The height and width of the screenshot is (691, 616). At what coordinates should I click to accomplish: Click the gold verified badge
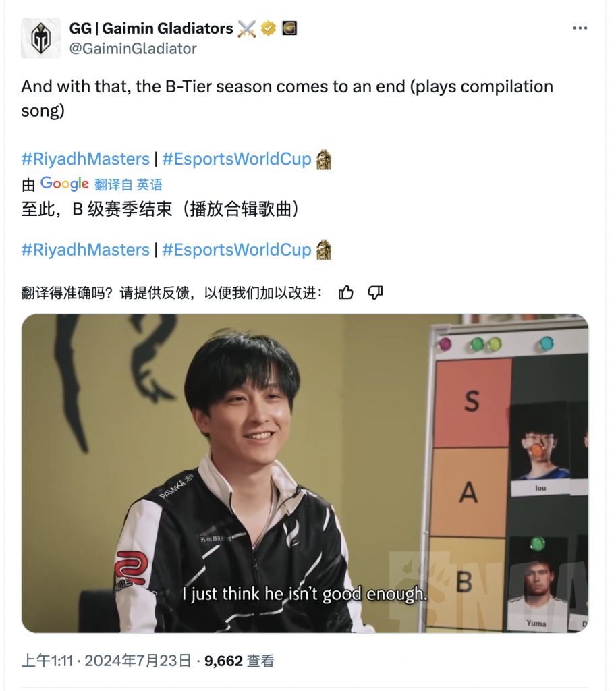[x=269, y=28]
